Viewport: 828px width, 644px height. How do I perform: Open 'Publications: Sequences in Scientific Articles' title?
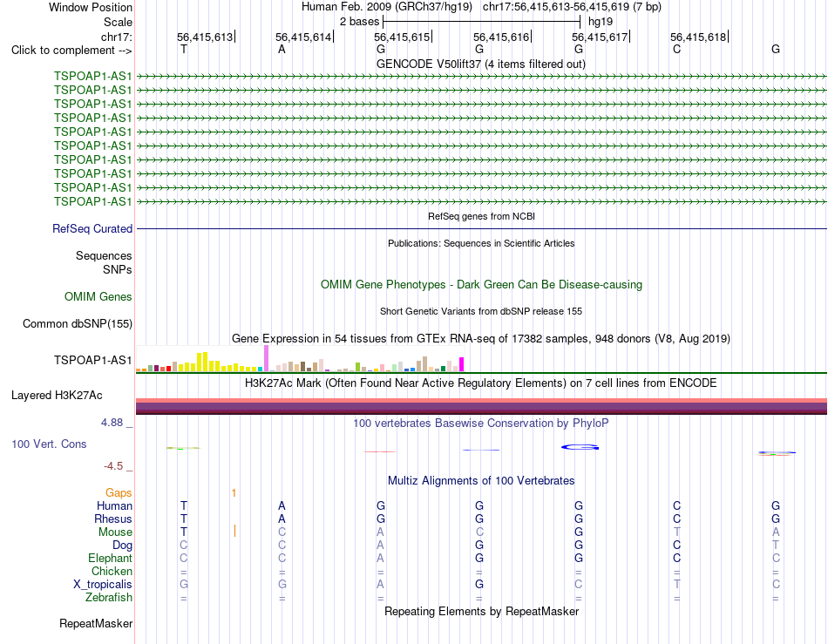(x=481, y=243)
